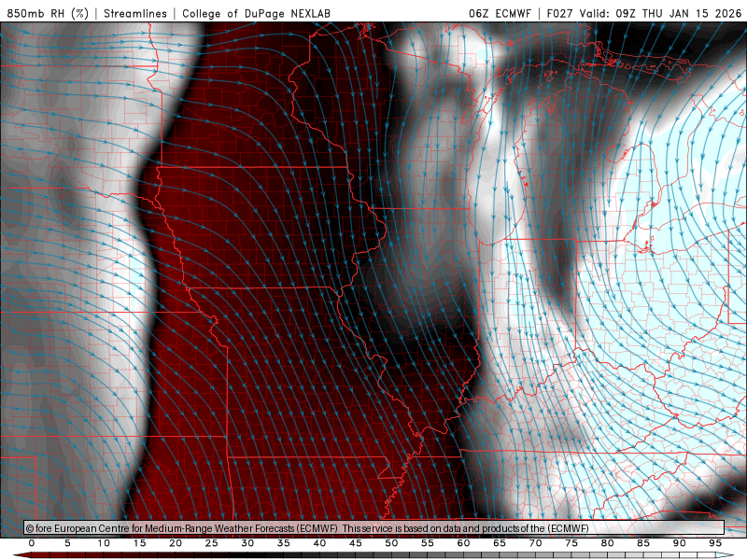This screenshot has height=560, width=747.
Task: Select the "70" humidity scale label
Action: point(535,543)
